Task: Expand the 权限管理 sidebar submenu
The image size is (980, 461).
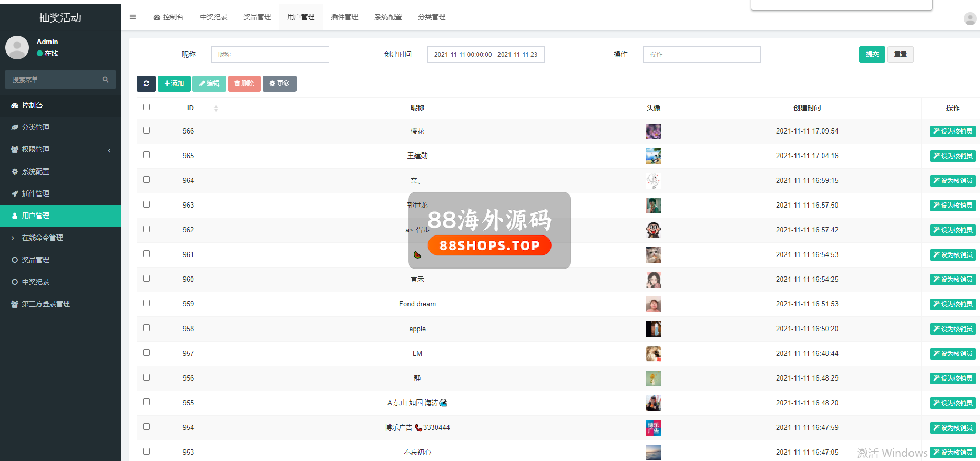Action: 60,149
